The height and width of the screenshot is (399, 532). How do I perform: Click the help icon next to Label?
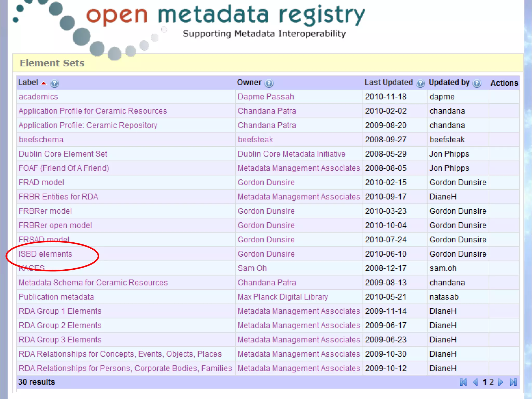[x=55, y=83]
